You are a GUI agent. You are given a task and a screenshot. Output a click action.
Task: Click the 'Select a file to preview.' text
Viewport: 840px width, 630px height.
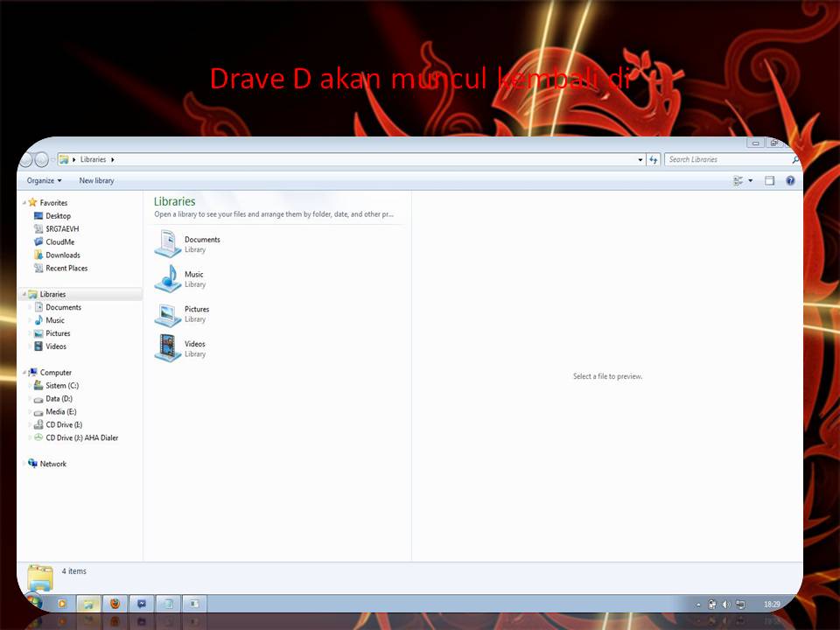pos(607,376)
